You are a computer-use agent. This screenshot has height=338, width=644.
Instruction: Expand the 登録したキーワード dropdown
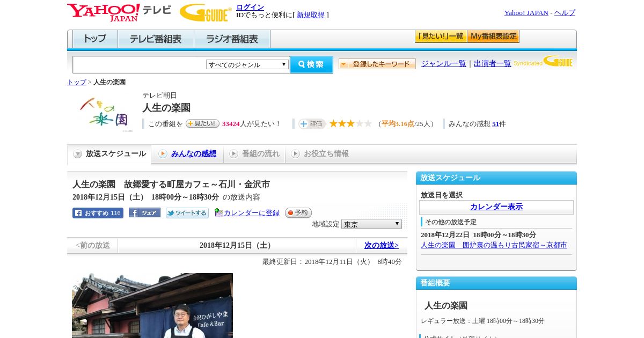click(377, 64)
